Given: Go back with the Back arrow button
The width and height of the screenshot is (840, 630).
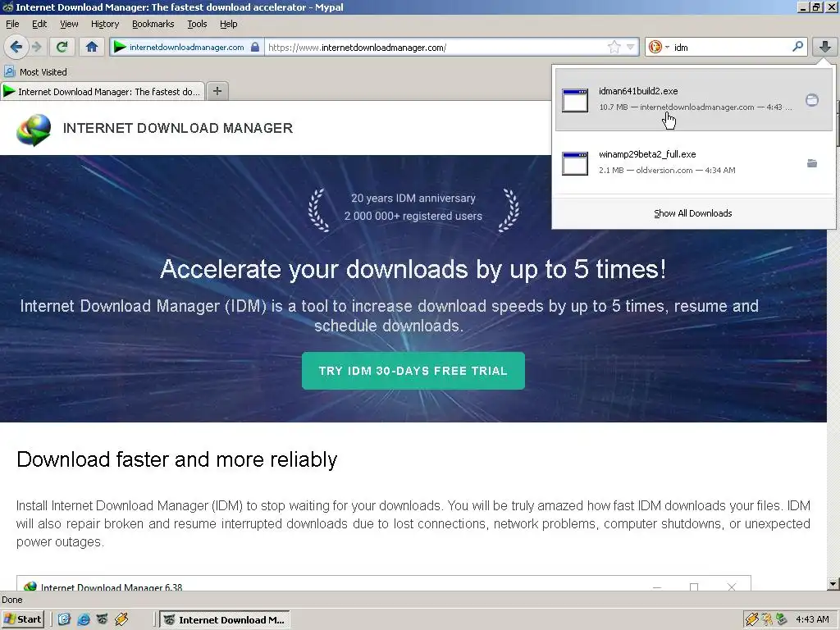Looking at the screenshot, I should [16, 47].
